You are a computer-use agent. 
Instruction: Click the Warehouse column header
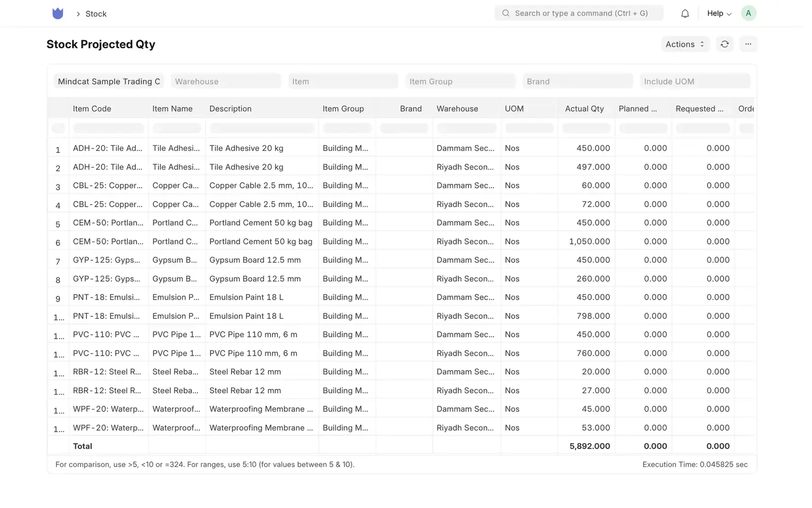[466, 109]
